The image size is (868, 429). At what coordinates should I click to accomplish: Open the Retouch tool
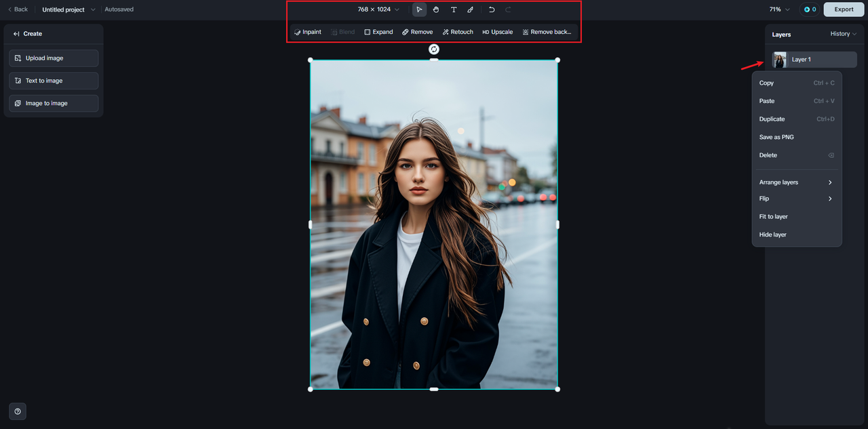click(458, 32)
